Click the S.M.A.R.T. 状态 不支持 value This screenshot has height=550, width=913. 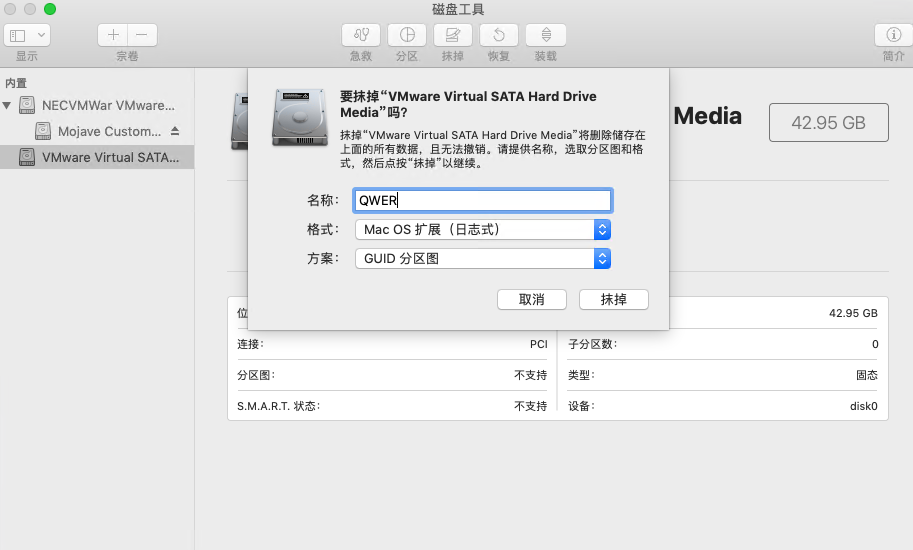pyautogui.click(x=530, y=406)
